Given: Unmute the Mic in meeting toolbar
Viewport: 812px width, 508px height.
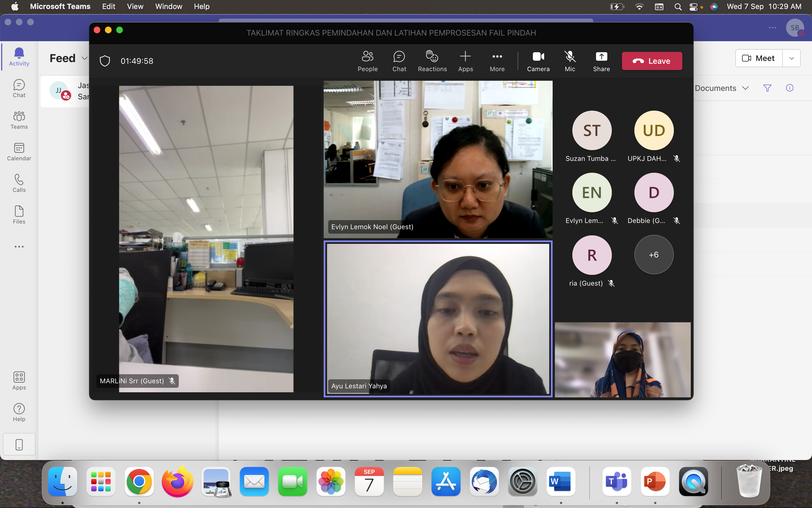Looking at the screenshot, I should tap(570, 61).
